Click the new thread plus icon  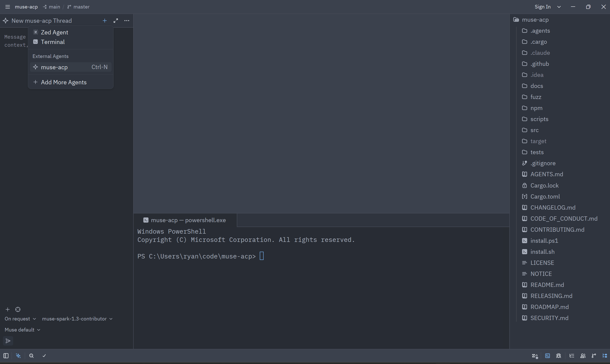tap(105, 21)
